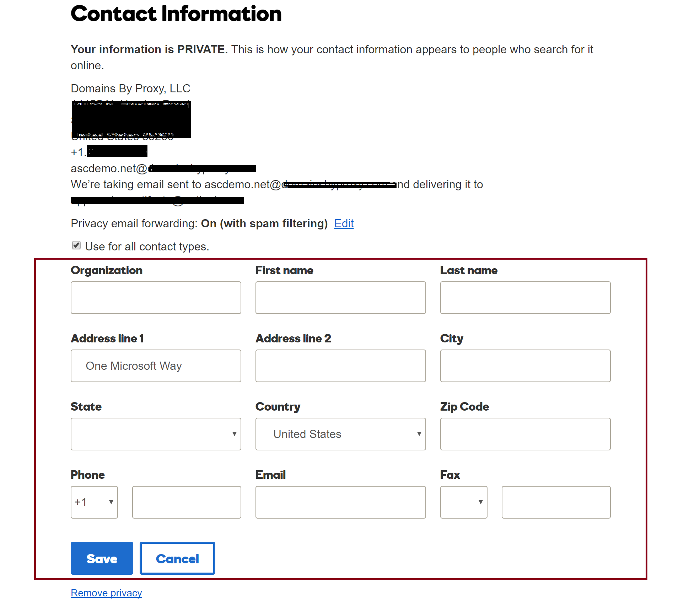Select the Last name input box
The image size is (700, 601).
[x=525, y=298]
